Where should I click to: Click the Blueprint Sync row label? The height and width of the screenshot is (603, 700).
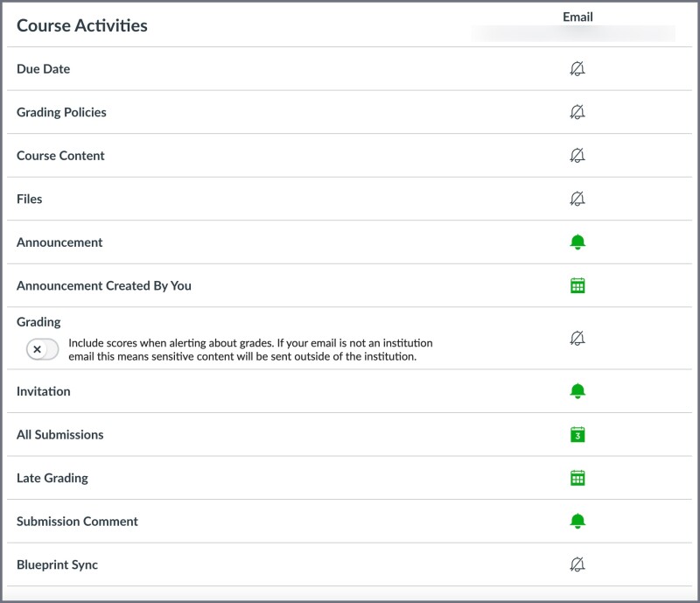coord(56,564)
